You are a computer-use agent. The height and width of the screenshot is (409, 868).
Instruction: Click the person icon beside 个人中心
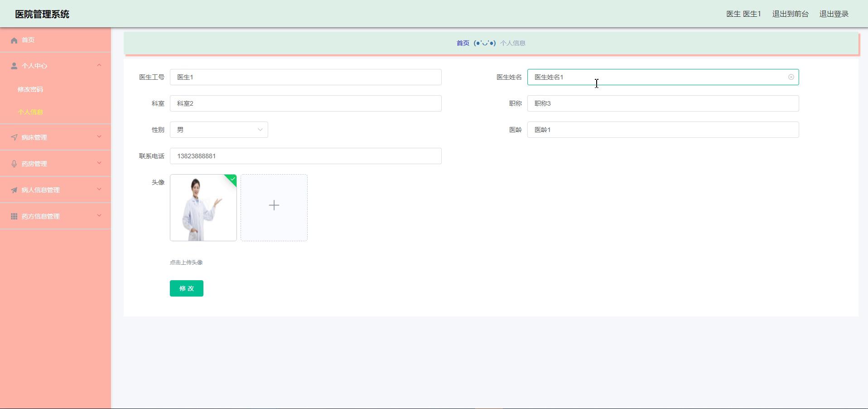[x=14, y=66]
